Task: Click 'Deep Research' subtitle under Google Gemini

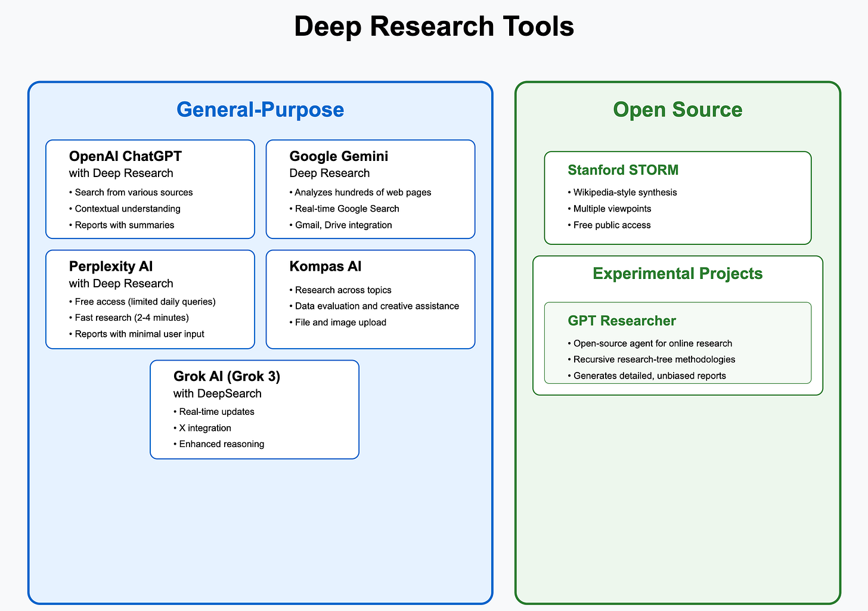Action: [330, 173]
